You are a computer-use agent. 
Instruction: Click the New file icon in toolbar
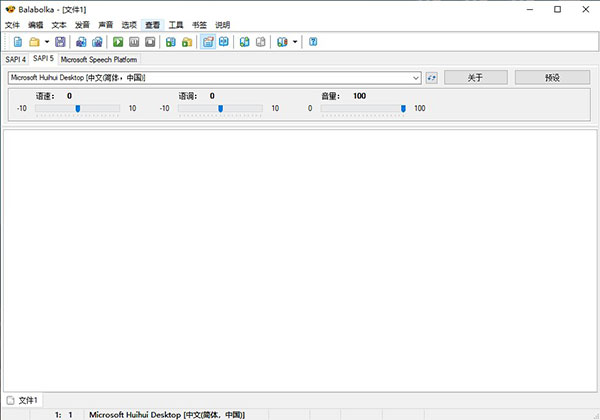[17, 42]
